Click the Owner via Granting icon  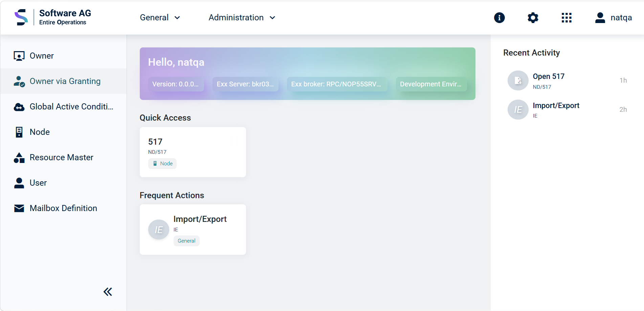[19, 81]
